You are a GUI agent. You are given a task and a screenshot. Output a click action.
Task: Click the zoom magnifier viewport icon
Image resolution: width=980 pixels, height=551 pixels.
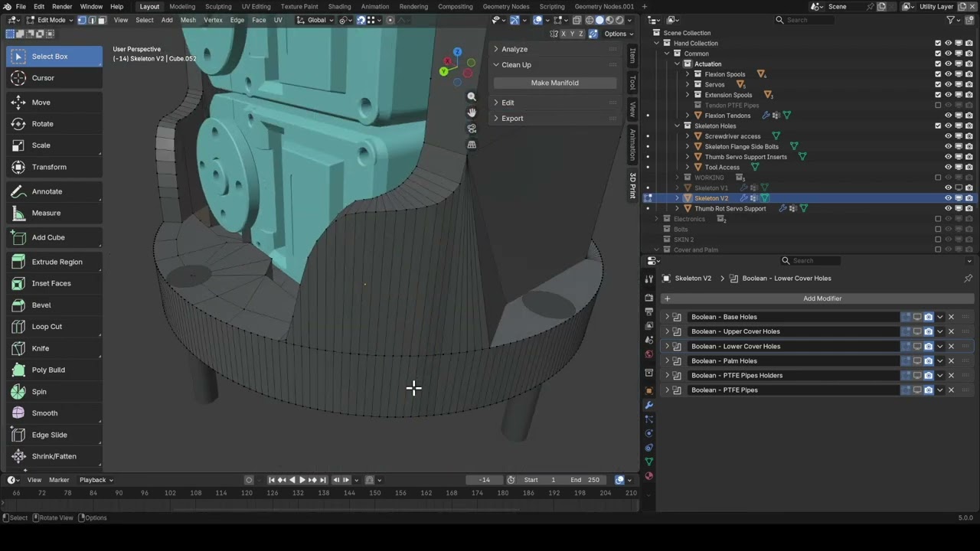472,96
